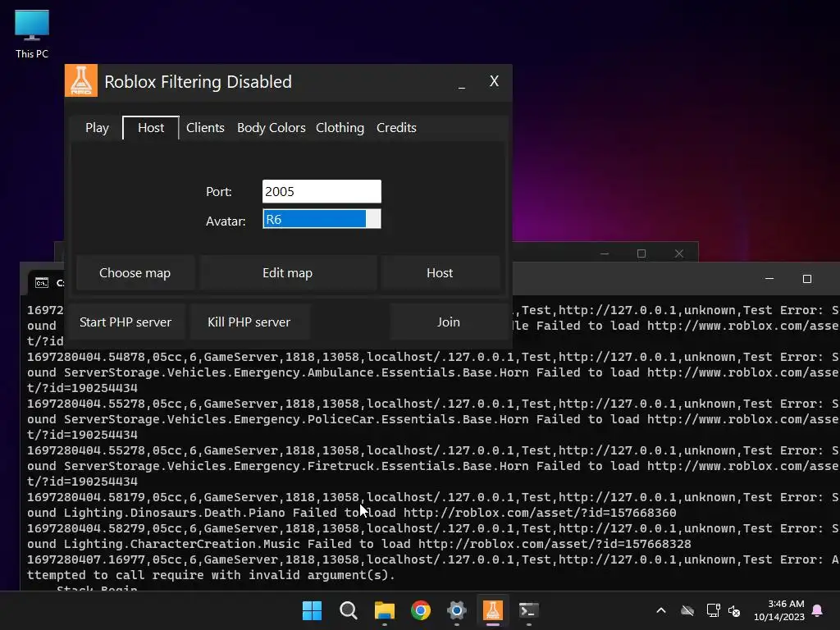Open the notification bell icon
The width and height of the screenshot is (840, 630).
click(818, 610)
